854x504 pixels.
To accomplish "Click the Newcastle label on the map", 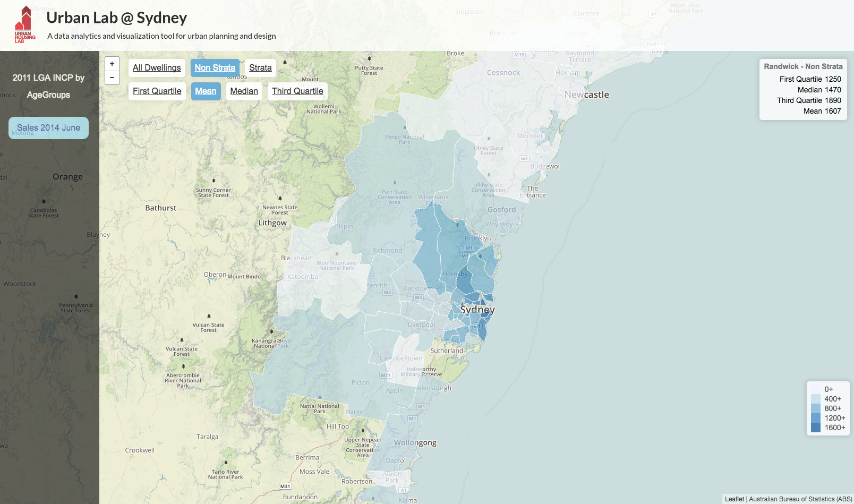I will 587,95.
